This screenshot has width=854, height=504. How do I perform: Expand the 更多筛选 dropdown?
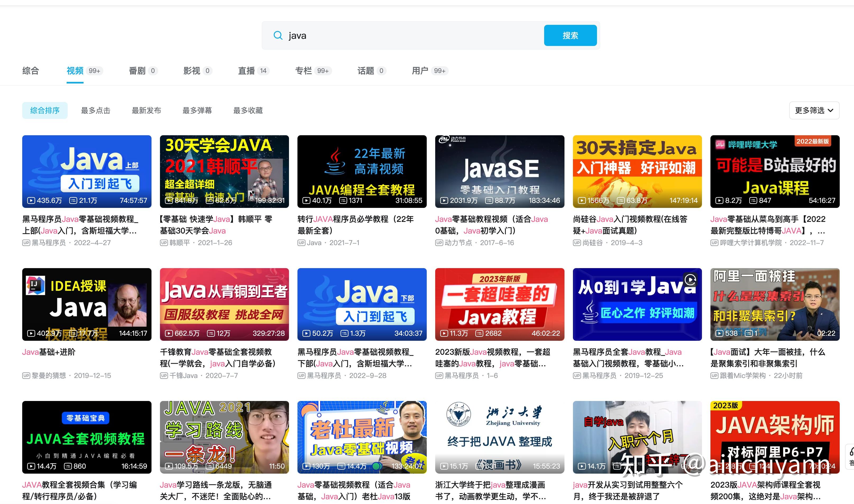(814, 110)
